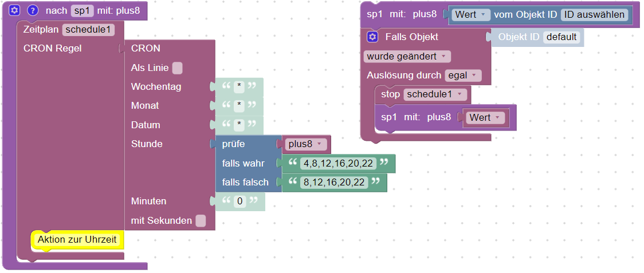Toggle the 'mit Sekunden' checkbox
Viewport: 644px width, 273px height.
click(201, 220)
